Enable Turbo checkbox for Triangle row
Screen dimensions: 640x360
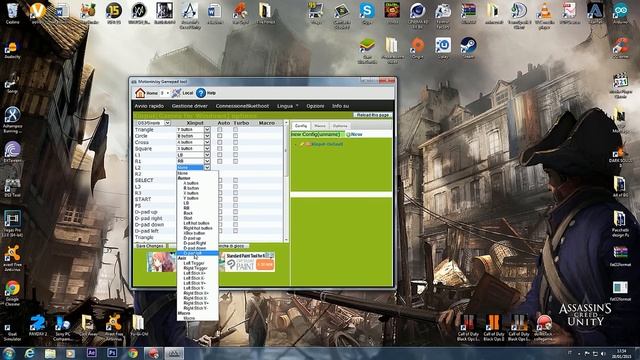click(x=236, y=130)
